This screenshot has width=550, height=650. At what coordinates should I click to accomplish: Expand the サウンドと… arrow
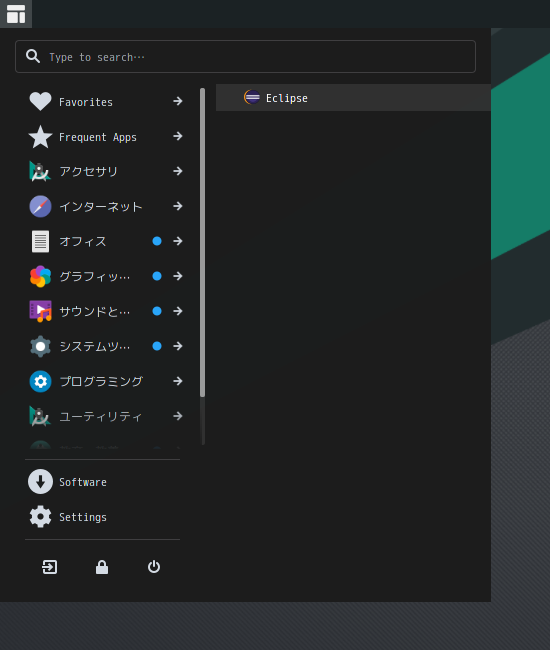(x=178, y=311)
